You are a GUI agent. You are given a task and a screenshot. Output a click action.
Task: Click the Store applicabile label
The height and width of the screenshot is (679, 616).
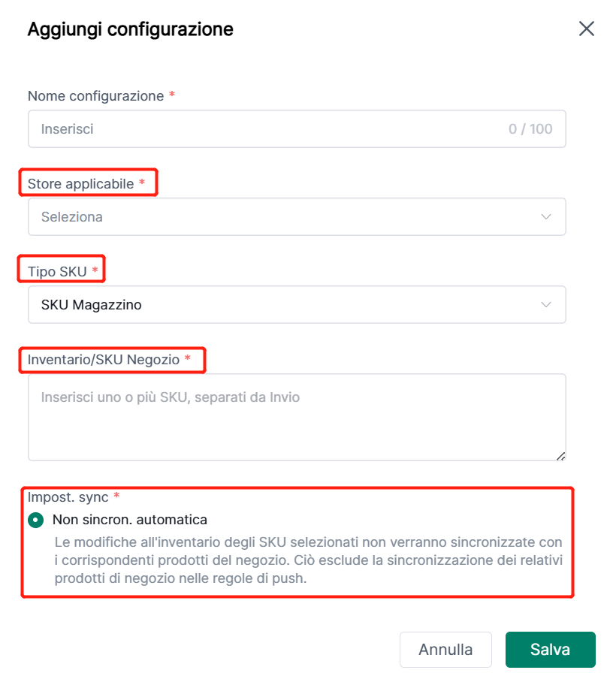80,184
